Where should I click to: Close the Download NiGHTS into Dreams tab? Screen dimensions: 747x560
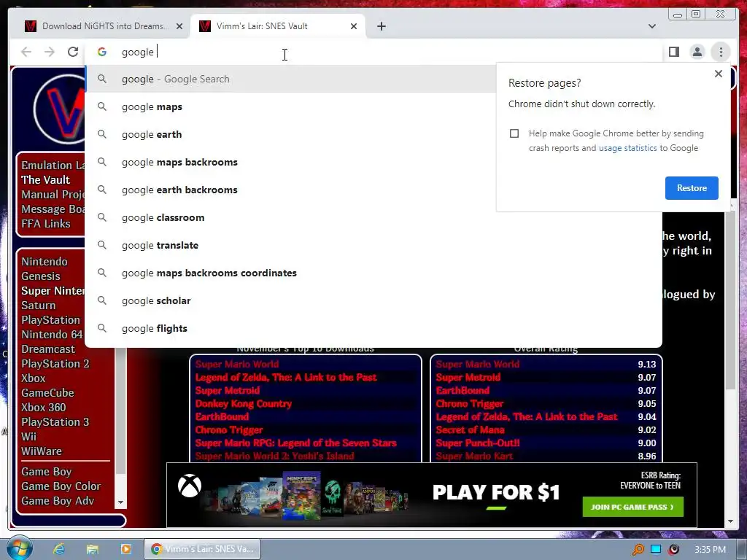point(179,26)
